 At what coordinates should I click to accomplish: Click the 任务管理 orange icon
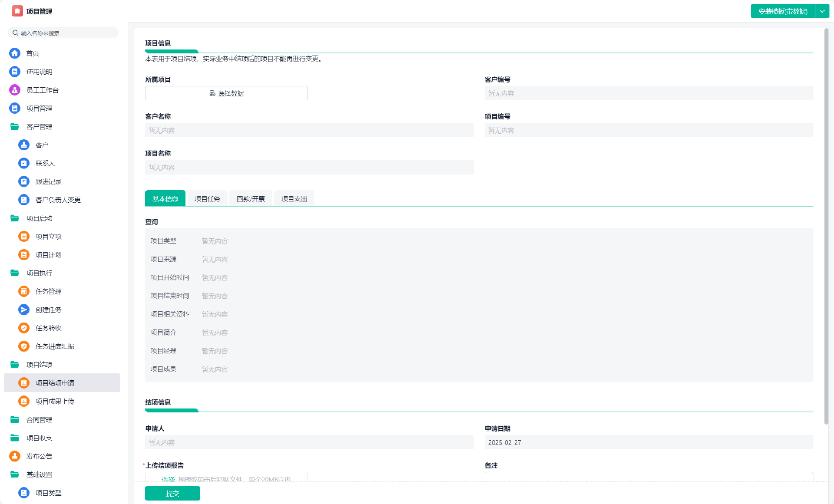(24, 291)
